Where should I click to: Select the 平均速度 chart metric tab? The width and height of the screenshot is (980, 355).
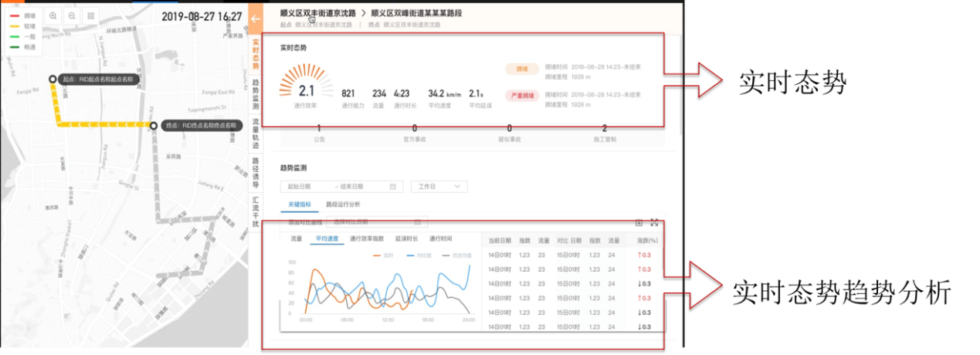[x=327, y=238]
